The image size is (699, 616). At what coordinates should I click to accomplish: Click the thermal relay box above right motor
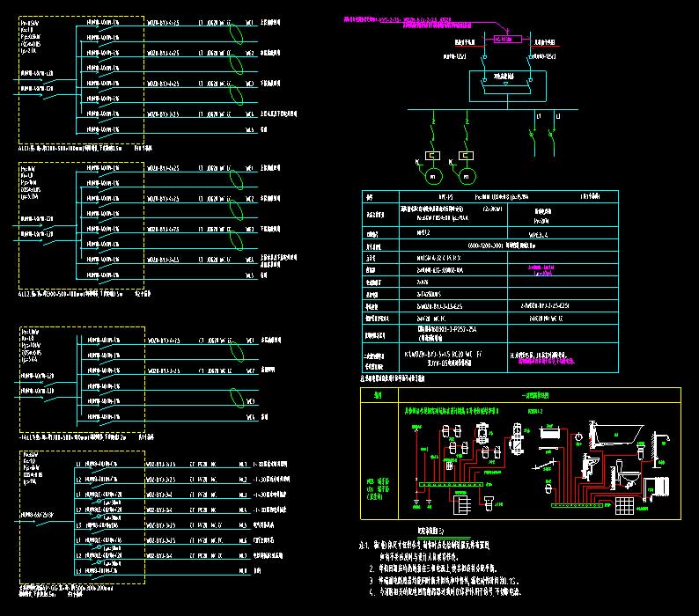(x=466, y=156)
